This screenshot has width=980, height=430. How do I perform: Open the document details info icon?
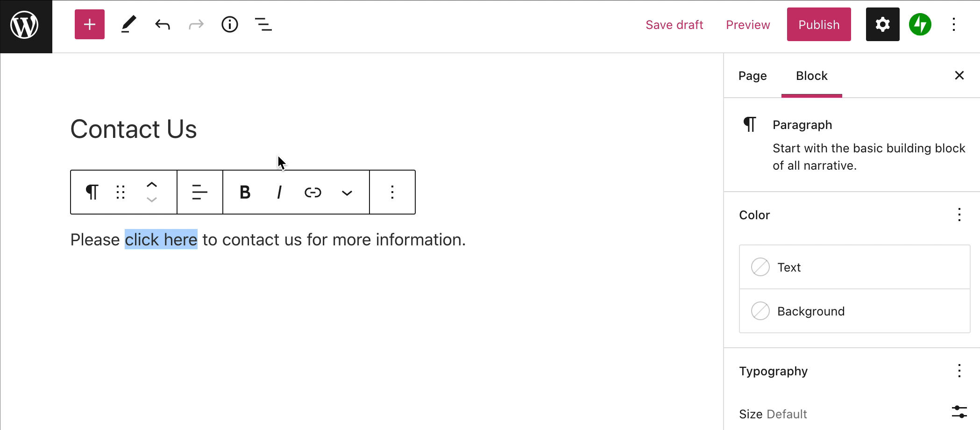(x=229, y=24)
